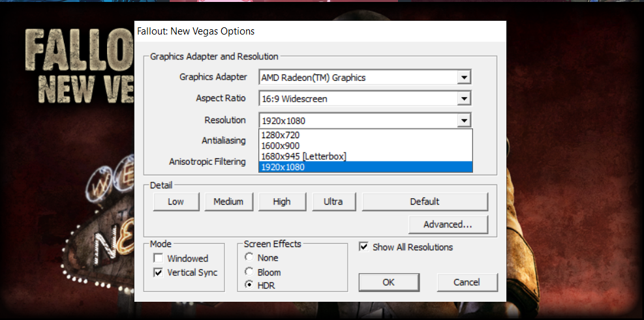Enable the Windowed mode checkbox
Viewport: 644px width, 320px height.
point(159,259)
